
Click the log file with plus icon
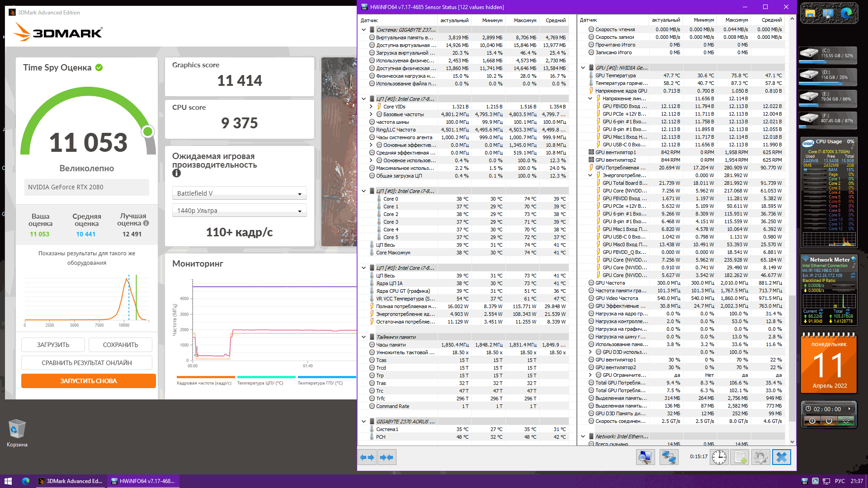tap(740, 457)
